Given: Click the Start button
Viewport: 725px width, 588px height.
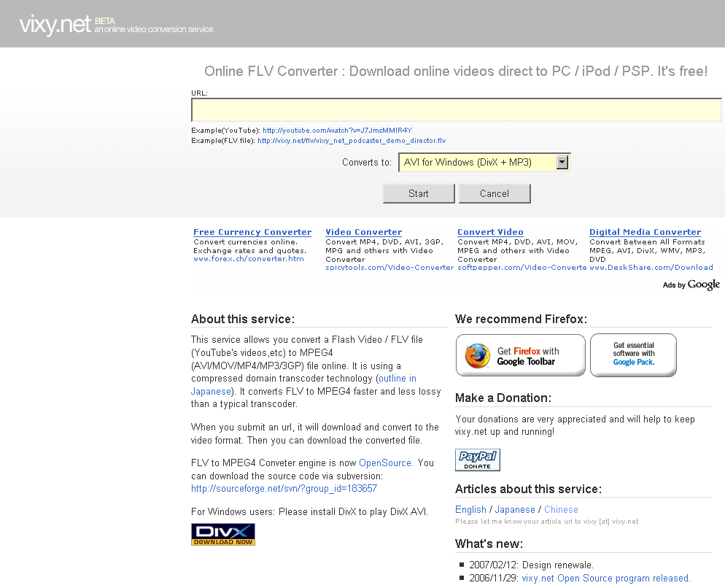Looking at the screenshot, I should click(419, 194).
